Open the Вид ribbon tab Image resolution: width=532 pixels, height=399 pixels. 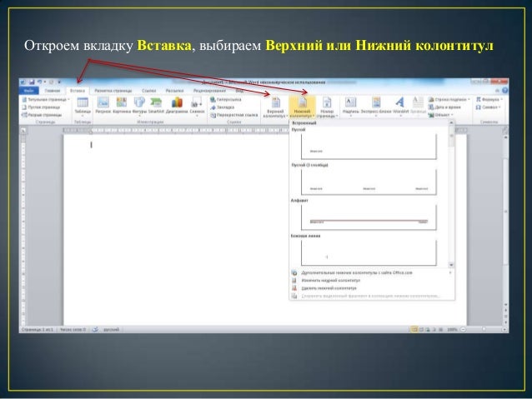point(239,91)
